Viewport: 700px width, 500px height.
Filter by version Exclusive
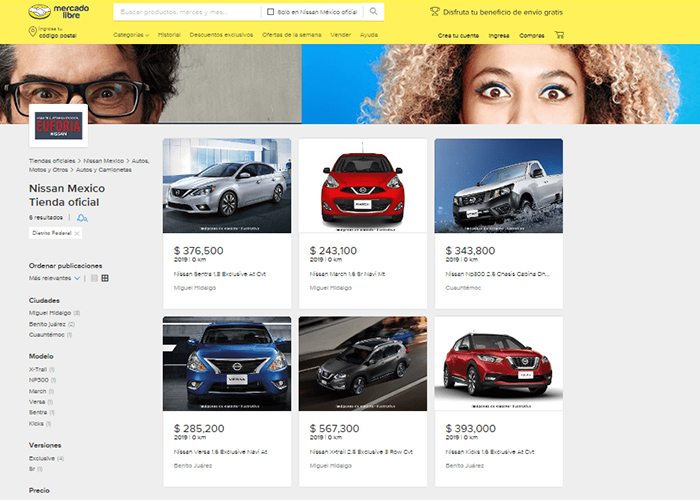(x=46, y=458)
